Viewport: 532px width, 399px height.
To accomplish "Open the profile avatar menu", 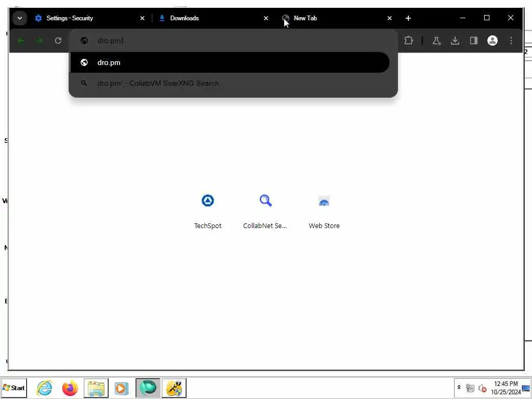I will (x=493, y=41).
